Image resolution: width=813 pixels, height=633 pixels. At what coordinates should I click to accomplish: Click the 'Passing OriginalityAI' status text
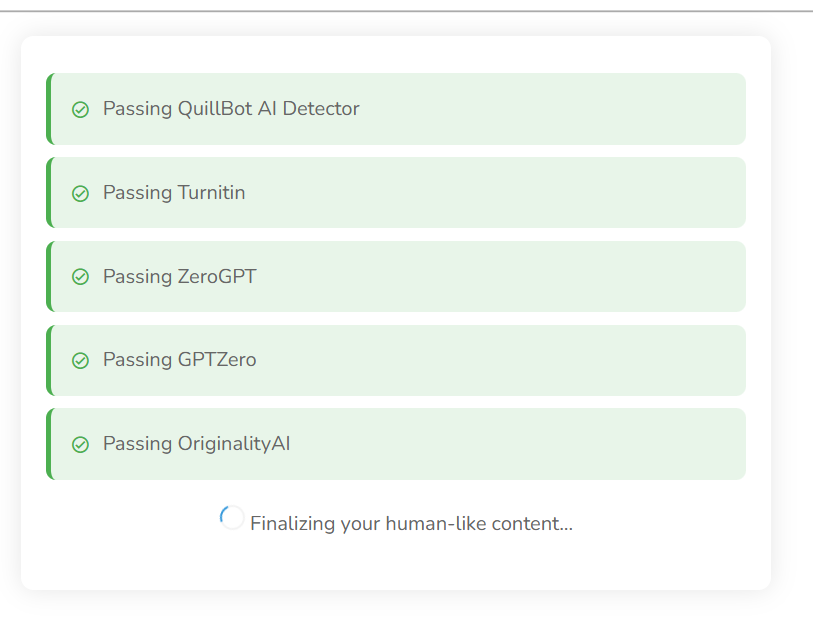click(x=197, y=444)
